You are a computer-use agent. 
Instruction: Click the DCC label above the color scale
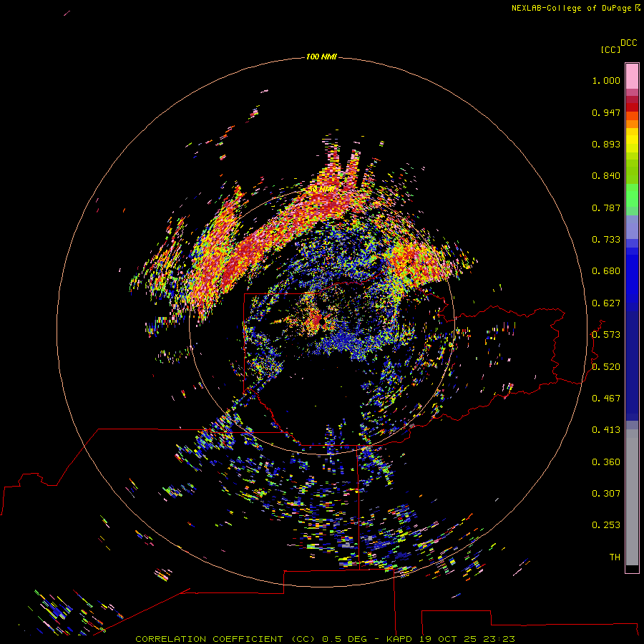coord(629,43)
